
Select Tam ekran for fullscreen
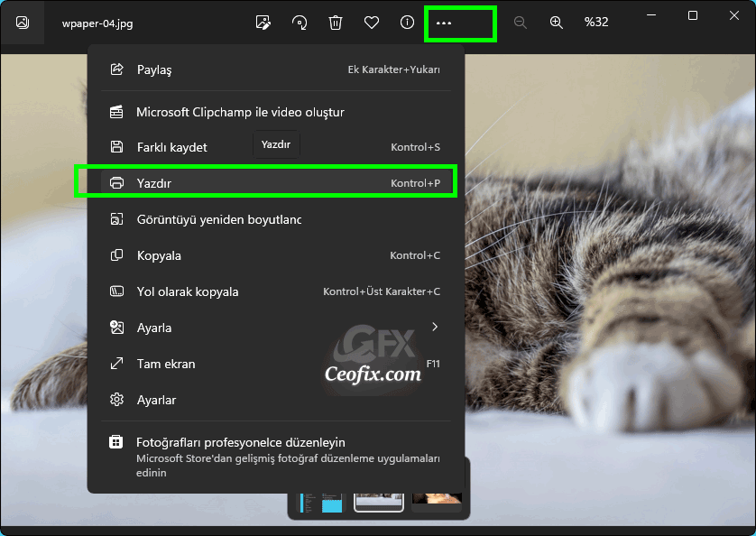(276, 364)
